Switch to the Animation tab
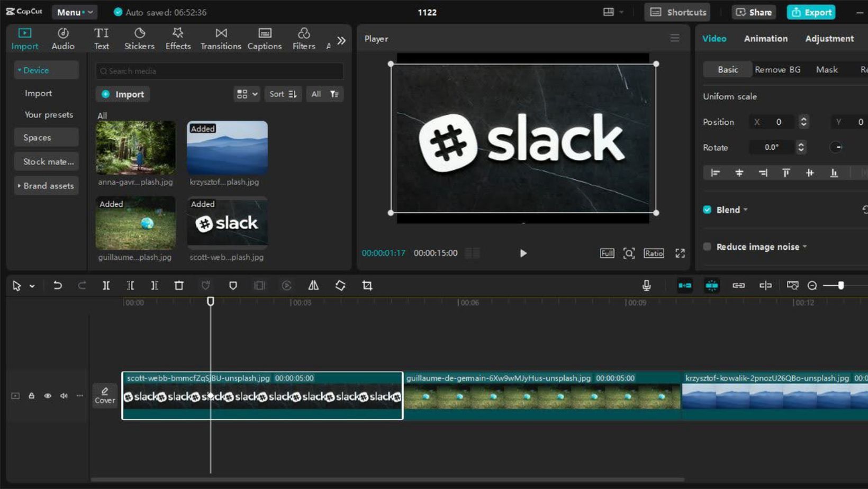This screenshot has height=489, width=868. (765, 39)
